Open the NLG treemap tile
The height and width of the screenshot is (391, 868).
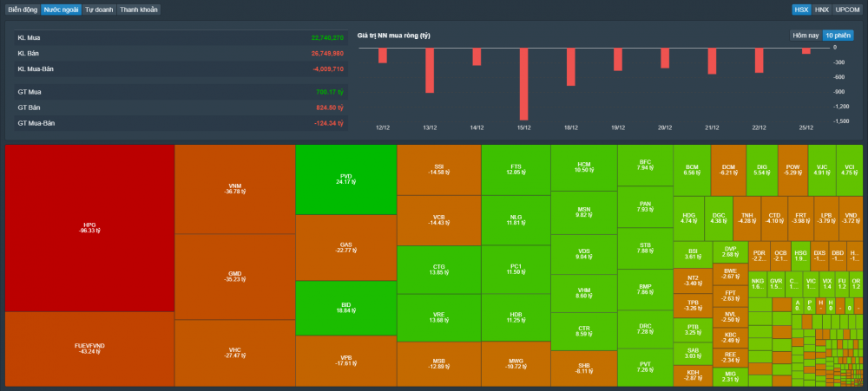point(516,220)
